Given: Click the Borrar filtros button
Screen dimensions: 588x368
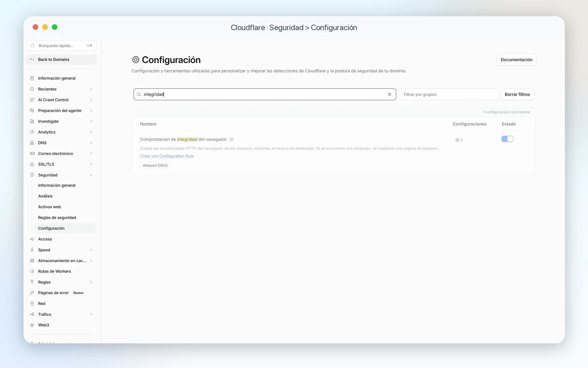Looking at the screenshot, I should [x=517, y=94].
